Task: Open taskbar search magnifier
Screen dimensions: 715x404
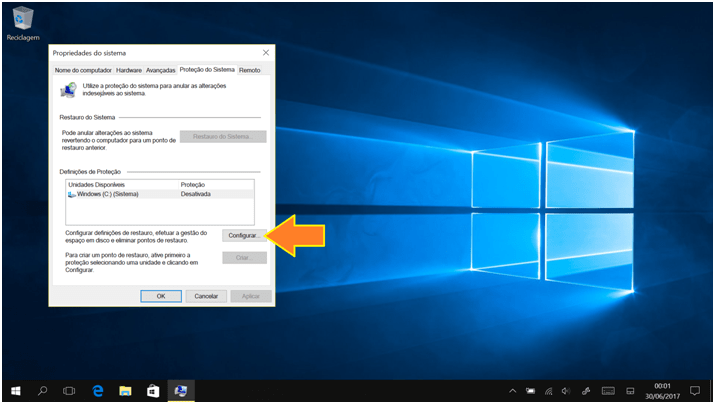Action: [x=43, y=390]
